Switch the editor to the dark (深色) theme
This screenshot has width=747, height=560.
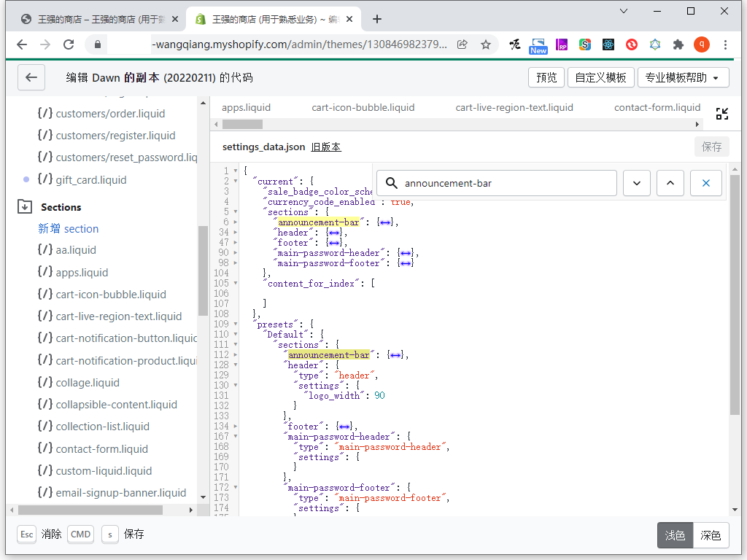[x=711, y=535]
